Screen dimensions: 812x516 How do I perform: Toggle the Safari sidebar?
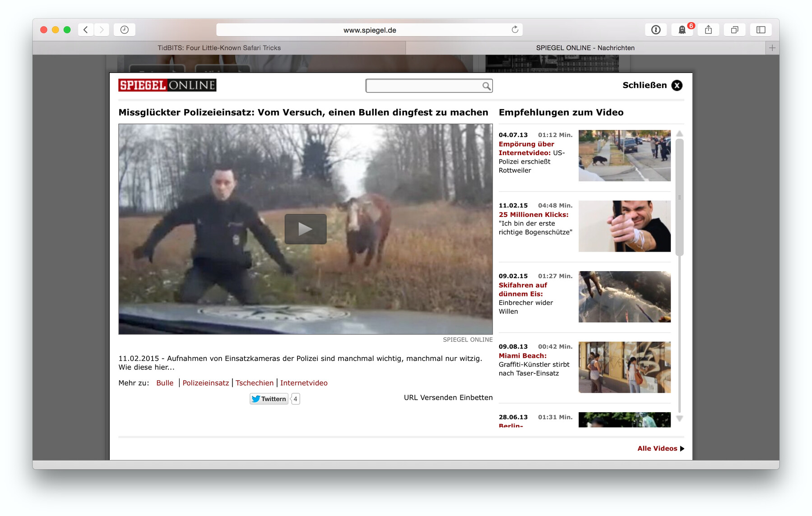[x=761, y=30]
